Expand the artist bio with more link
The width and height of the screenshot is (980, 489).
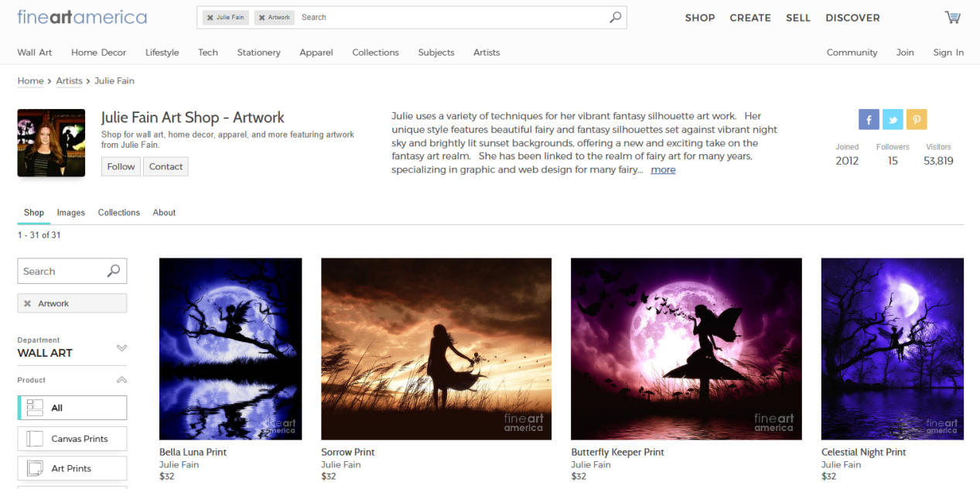[663, 169]
